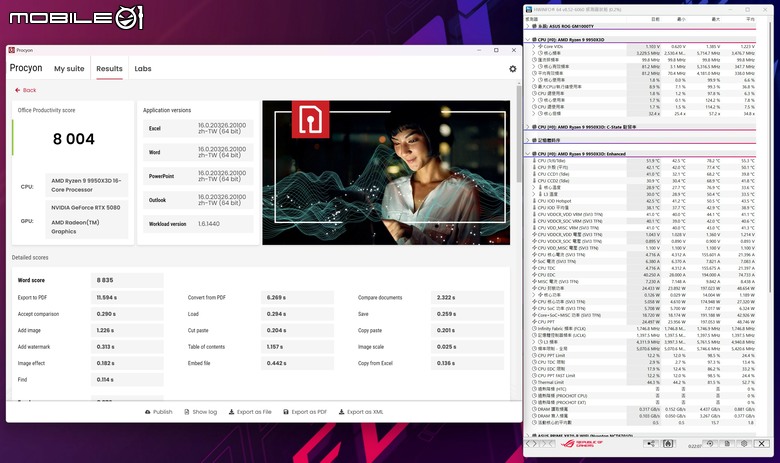Open HWiNFO sensor settings gear icon

(x=744, y=444)
